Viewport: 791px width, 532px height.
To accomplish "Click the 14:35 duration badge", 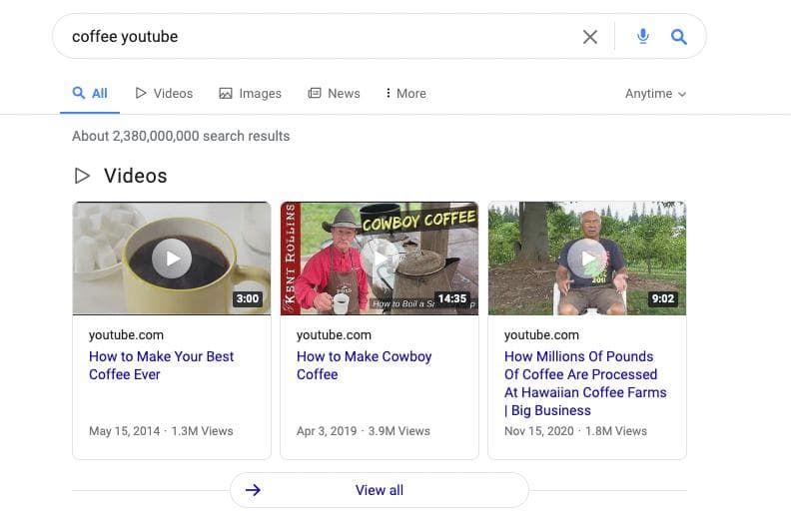I will tap(452, 298).
